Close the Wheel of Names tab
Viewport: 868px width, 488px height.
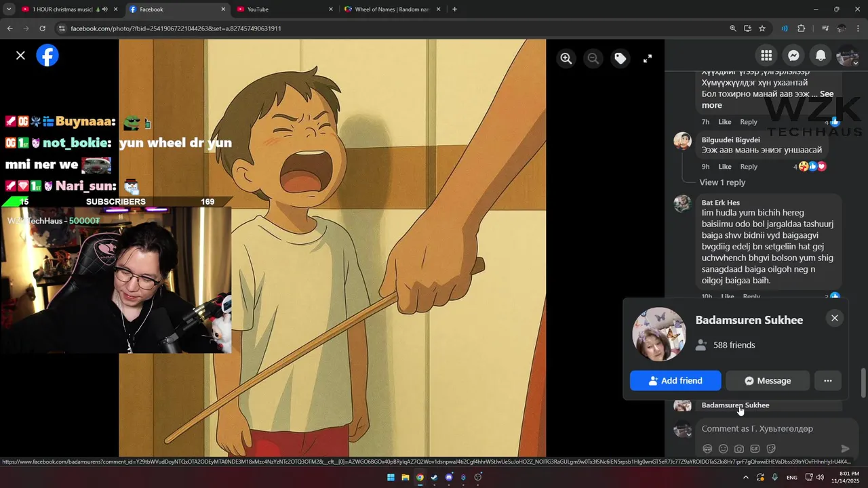click(438, 9)
